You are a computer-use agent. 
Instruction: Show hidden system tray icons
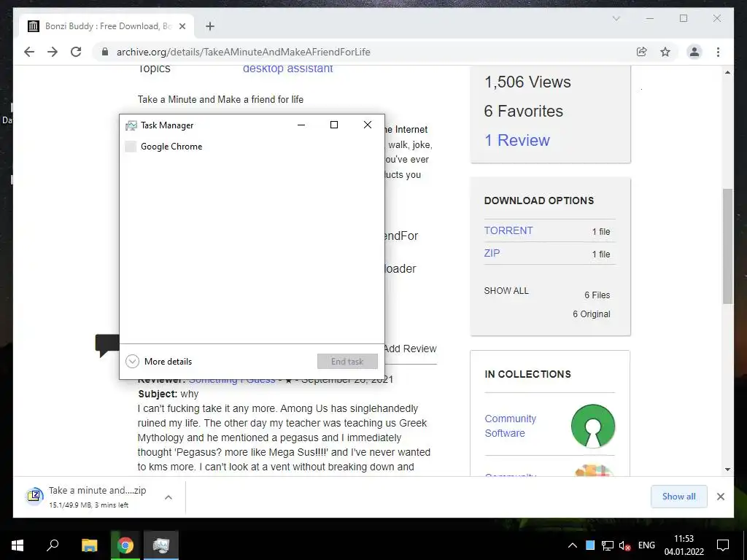tap(573, 545)
